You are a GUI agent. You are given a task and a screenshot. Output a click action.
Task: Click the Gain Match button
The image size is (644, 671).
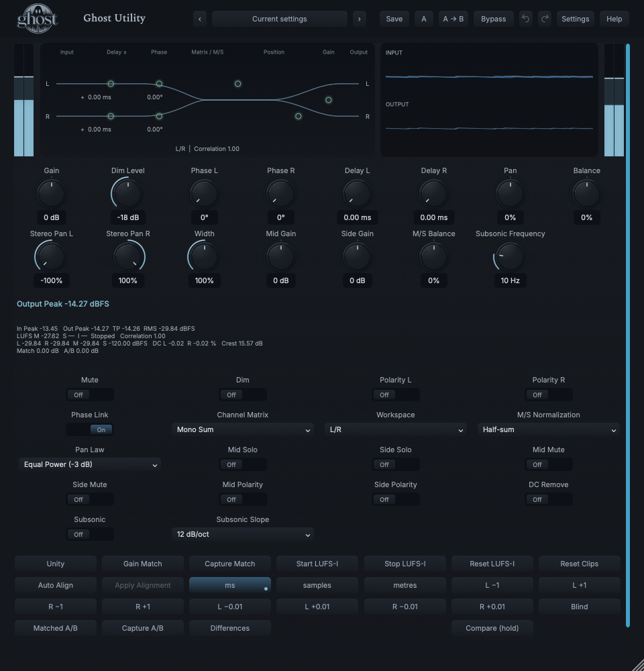click(x=142, y=564)
